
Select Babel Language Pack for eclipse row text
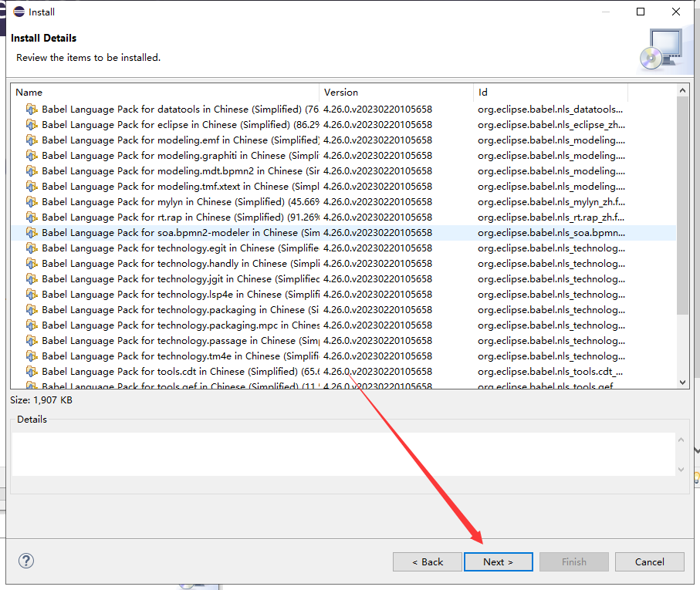pos(181,125)
